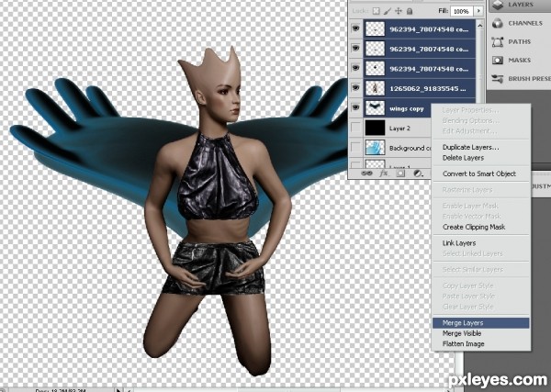551x392 pixels.
Task: Choose Merge Layers from context menu
Action: [480, 323]
